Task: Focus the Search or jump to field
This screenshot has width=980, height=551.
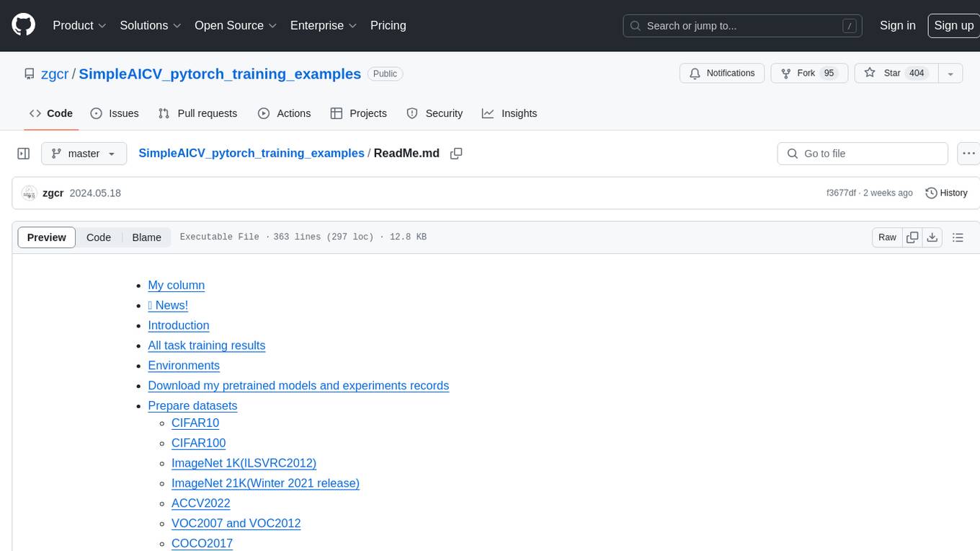Action: coord(743,26)
